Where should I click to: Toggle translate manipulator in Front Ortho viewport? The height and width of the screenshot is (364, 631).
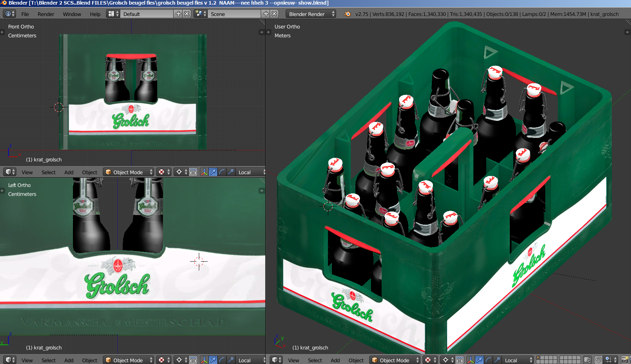coord(213,172)
